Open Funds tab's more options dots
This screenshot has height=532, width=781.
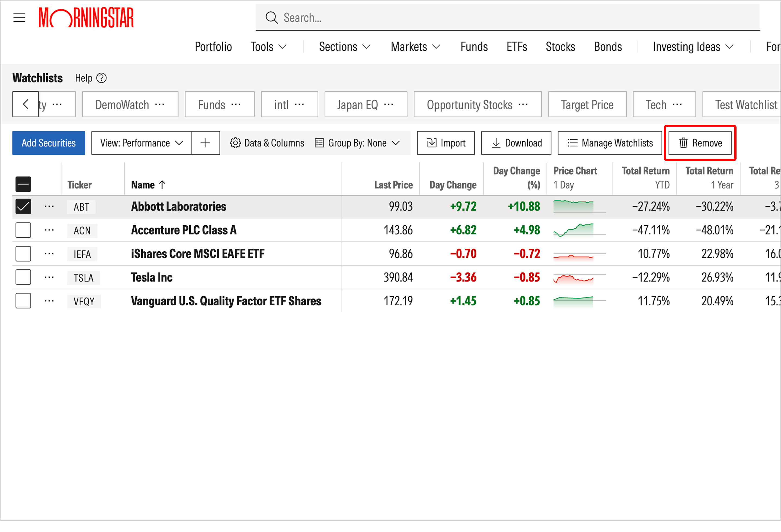(236, 104)
